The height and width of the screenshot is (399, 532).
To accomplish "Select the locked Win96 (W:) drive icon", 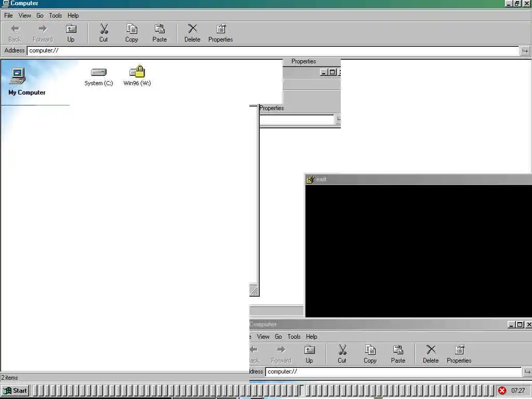I will (x=137, y=71).
